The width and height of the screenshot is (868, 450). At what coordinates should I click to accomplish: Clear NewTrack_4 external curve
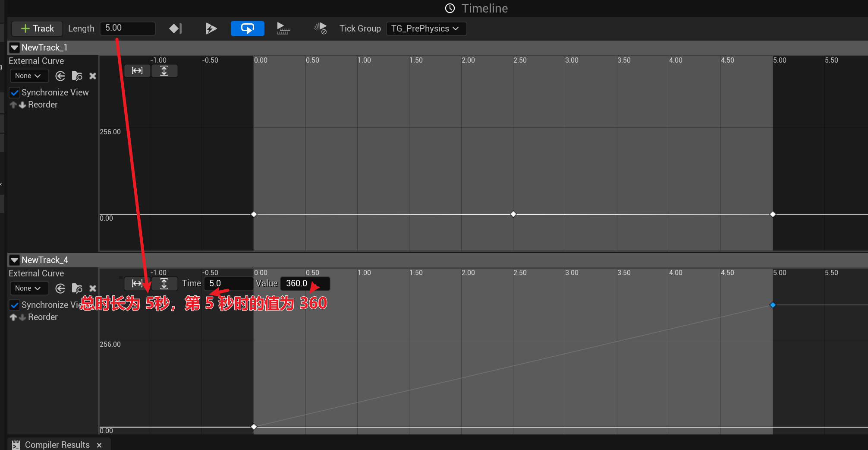(93, 288)
